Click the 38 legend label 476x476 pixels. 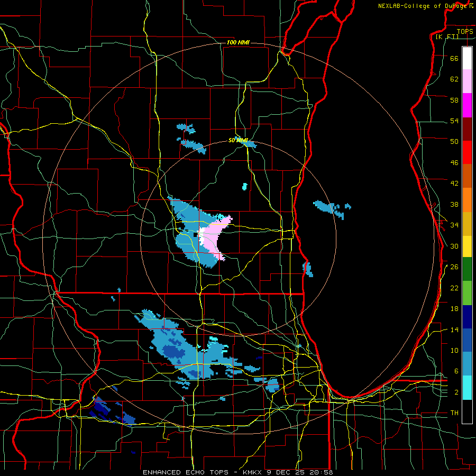tap(454, 204)
